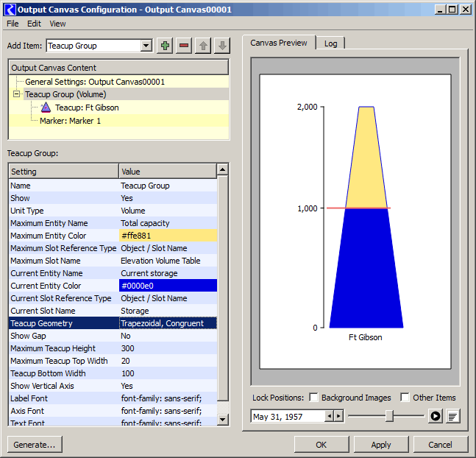Viewport: 476px width, 458px height.
Task: Click the date slider handle
Action: click(x=389, y=416)
